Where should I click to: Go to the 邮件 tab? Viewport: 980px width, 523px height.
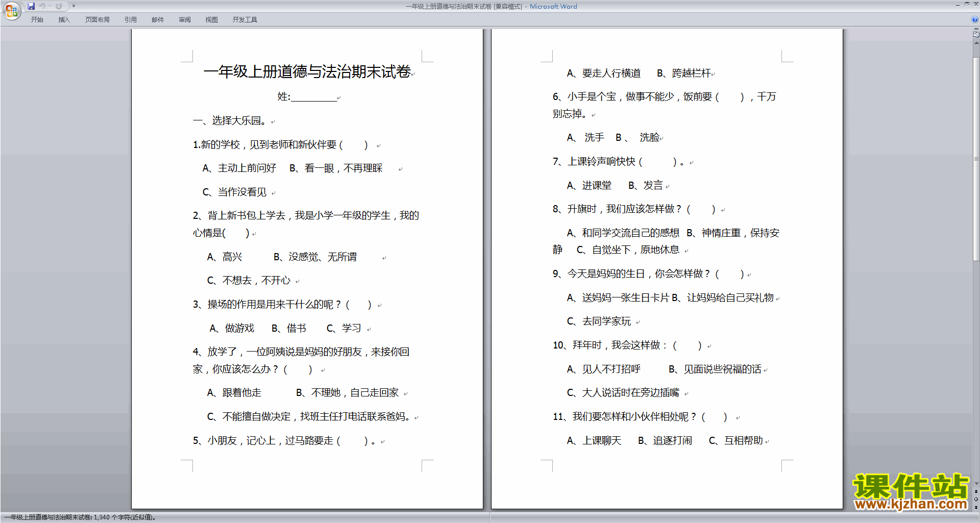(158, 20)
